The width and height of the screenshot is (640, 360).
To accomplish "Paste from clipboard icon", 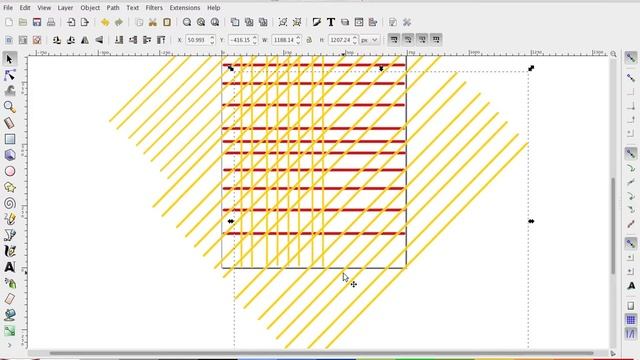I will coord(167,22).
